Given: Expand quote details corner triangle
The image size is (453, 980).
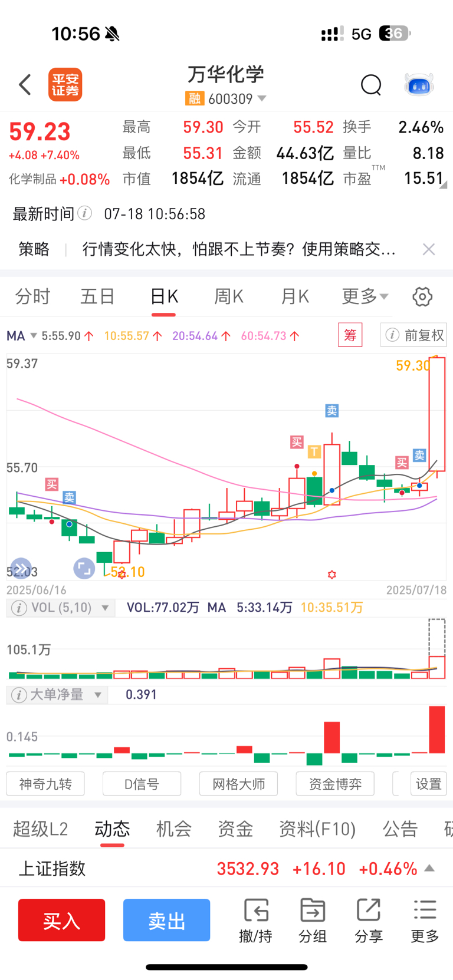Looking at the screenshot, I should pyautogui.click(x=444, y=184).
